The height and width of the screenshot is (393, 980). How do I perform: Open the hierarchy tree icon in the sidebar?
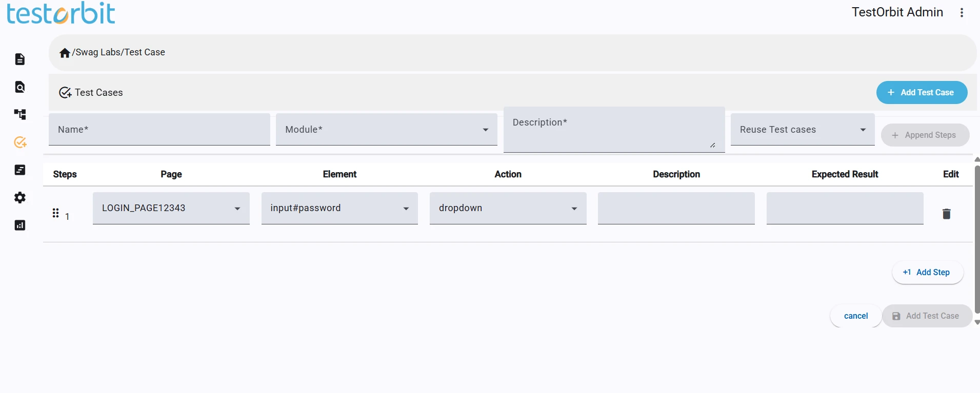(20, 114)
